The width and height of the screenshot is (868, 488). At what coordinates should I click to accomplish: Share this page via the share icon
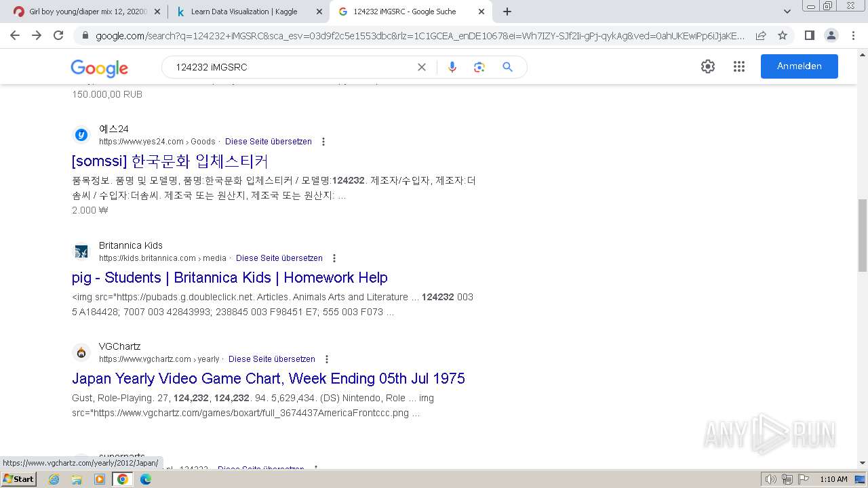click(x=761, y=36)
